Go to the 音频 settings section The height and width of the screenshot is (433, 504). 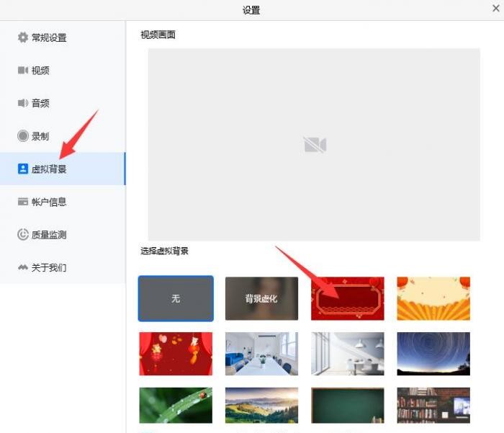(x=63, y=103)
